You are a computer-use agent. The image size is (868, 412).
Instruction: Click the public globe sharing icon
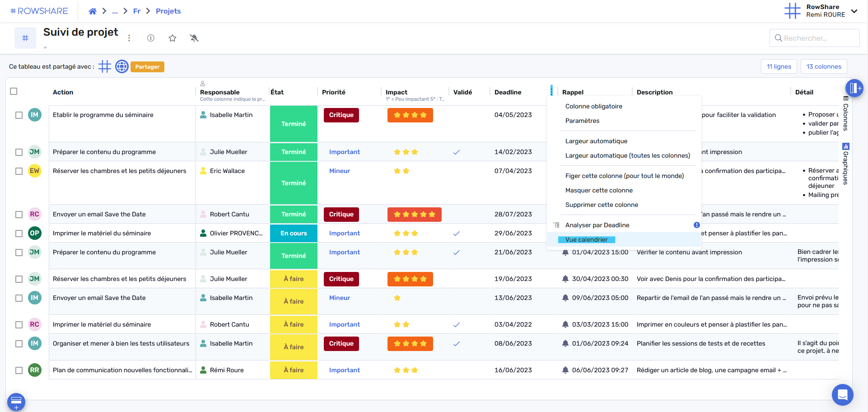122,66
